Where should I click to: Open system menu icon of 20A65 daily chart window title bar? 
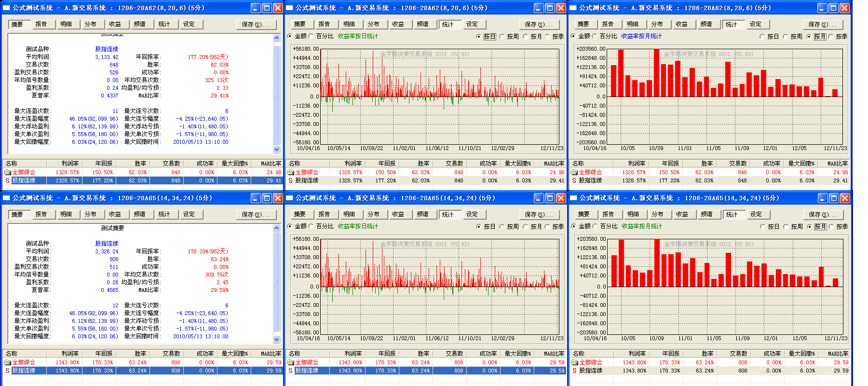[x=289, y=198]
